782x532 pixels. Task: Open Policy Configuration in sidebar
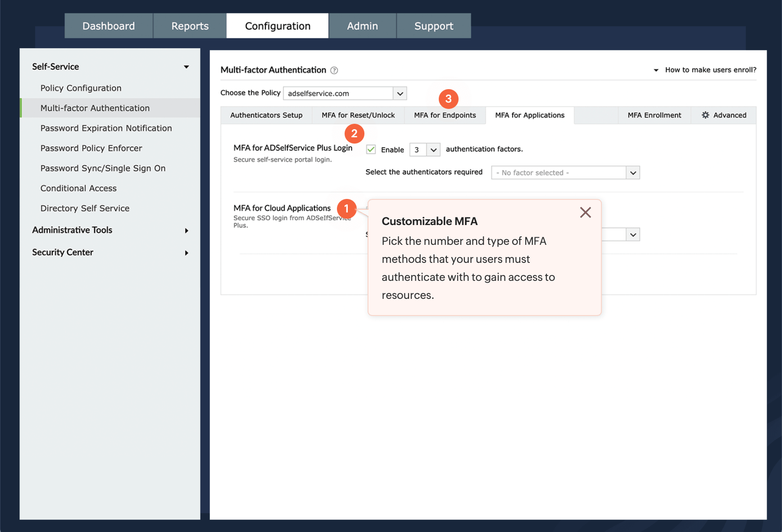click(x=81, y=88)
